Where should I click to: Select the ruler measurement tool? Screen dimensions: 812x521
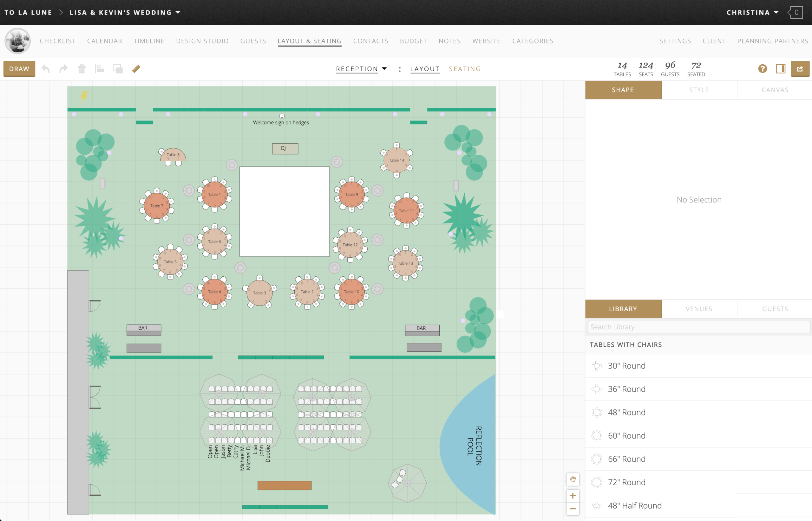136,68
